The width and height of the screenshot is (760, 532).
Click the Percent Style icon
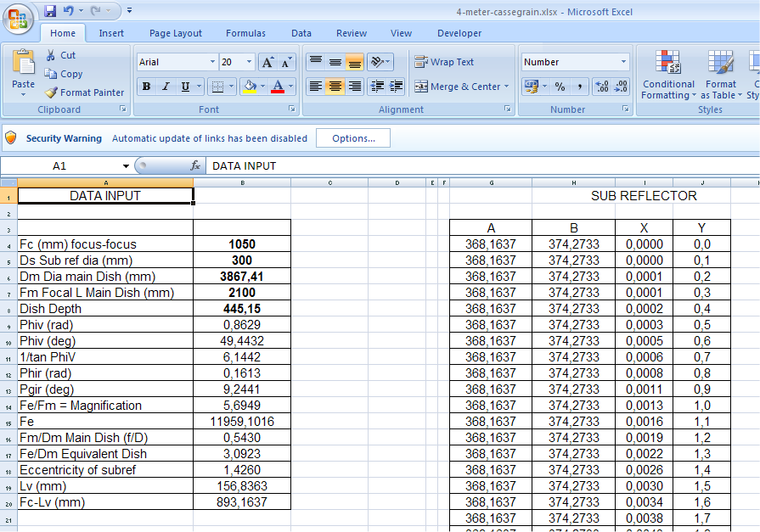pyautogui.click(x=560, y=87)
